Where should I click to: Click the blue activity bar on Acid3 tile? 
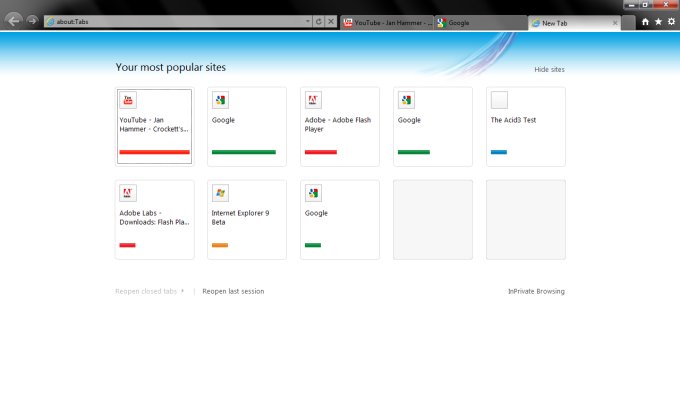pos(499,152)
